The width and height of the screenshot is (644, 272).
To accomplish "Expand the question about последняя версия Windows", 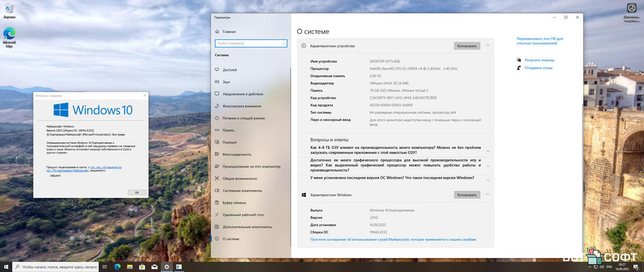I will (x=487, y=179).
